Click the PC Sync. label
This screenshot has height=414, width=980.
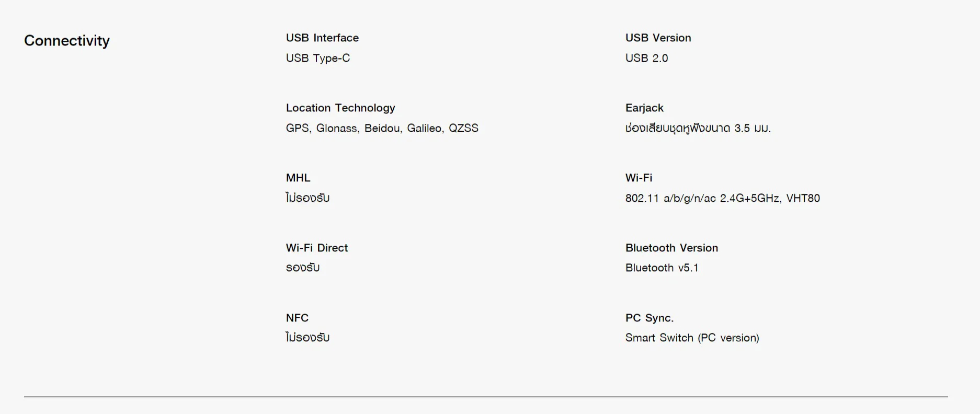pos(649,318)
